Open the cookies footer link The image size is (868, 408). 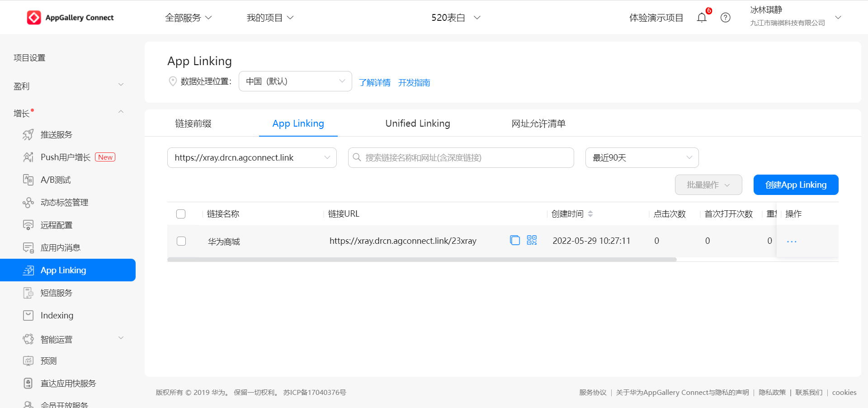844,393
